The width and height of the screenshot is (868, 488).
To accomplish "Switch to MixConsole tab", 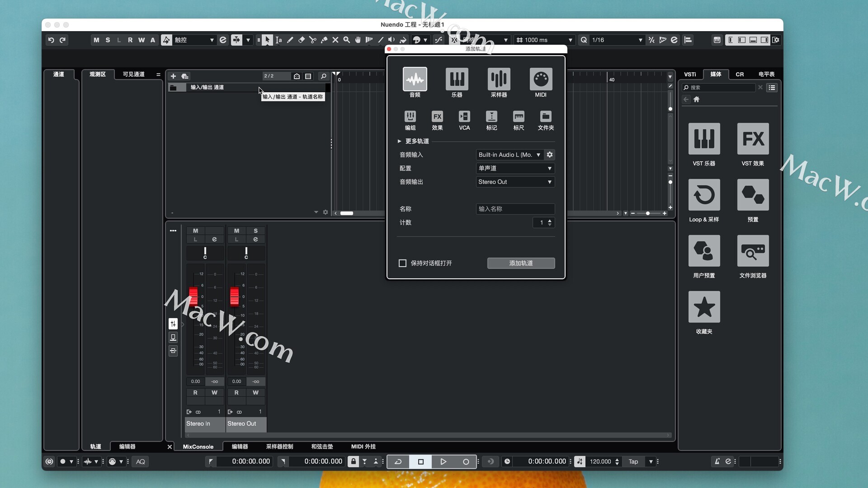I will tap(198, 446).
